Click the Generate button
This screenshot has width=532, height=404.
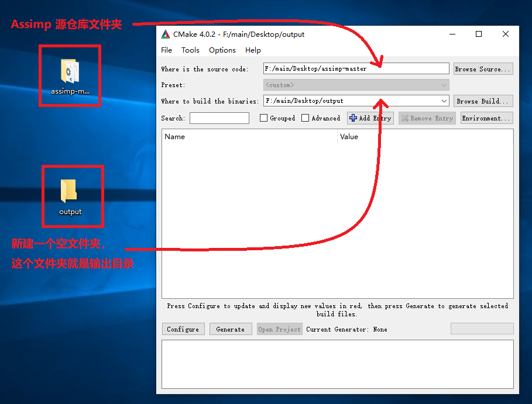[231, 329]
